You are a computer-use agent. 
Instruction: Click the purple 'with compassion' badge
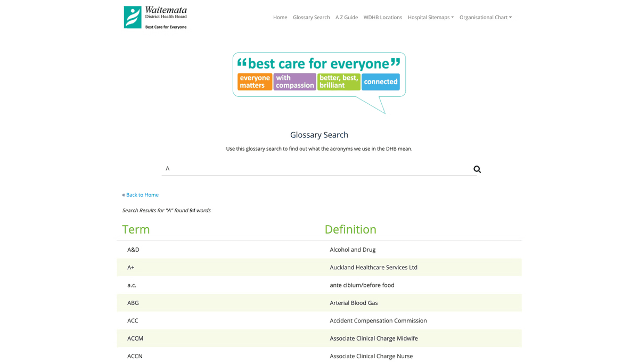[294, 81]
